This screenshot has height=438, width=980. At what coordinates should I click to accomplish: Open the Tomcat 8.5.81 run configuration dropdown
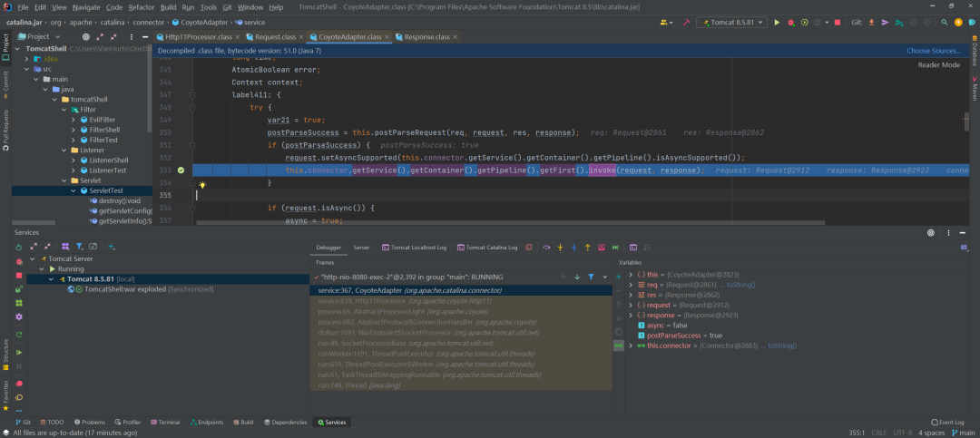[x=732, y=23]
